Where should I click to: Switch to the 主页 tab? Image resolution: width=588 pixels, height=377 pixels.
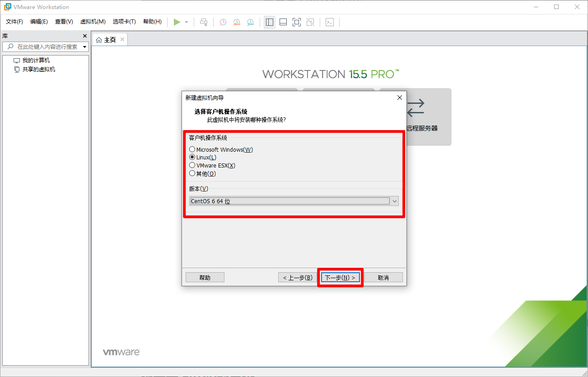tap(110, 40)
